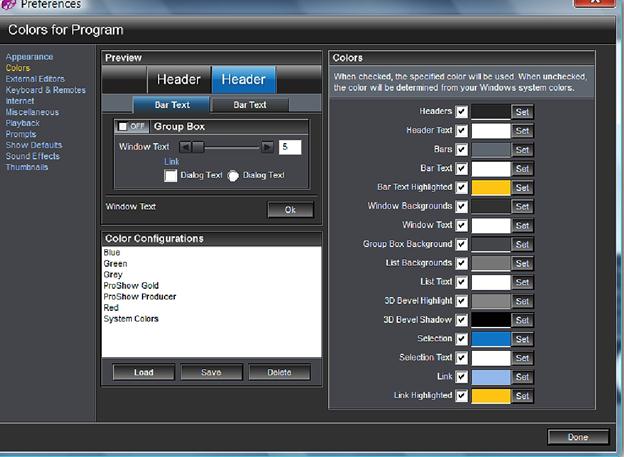Select the Dialog Text radio button in Preview
The image size is (624, 457).
pyautogui.click(x=233, y=176)
